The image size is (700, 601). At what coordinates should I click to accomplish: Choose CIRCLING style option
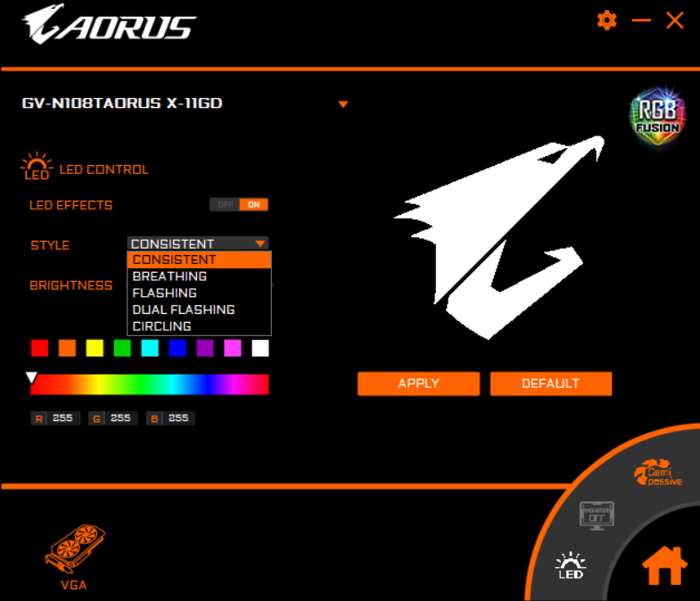tap(199, 326)
